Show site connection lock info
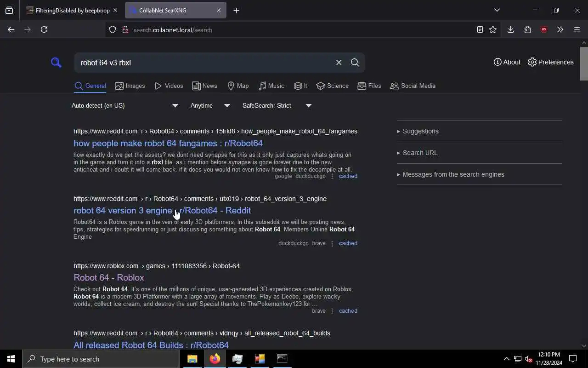Image resolution: width=588 pixels, height=368 pixels. pos(125,30)
